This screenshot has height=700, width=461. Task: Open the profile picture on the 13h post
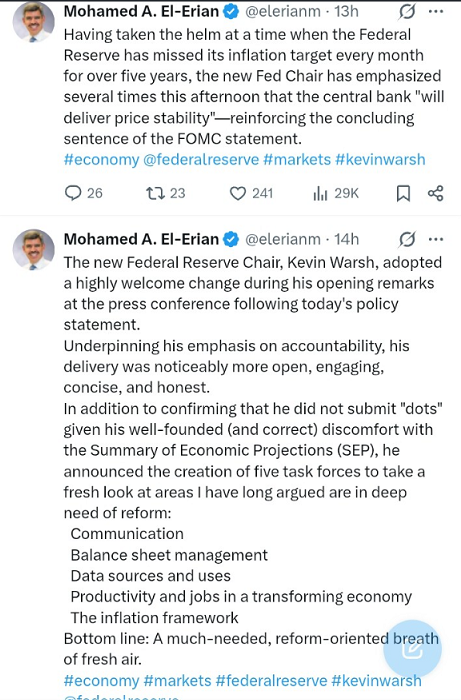(33, 22)
